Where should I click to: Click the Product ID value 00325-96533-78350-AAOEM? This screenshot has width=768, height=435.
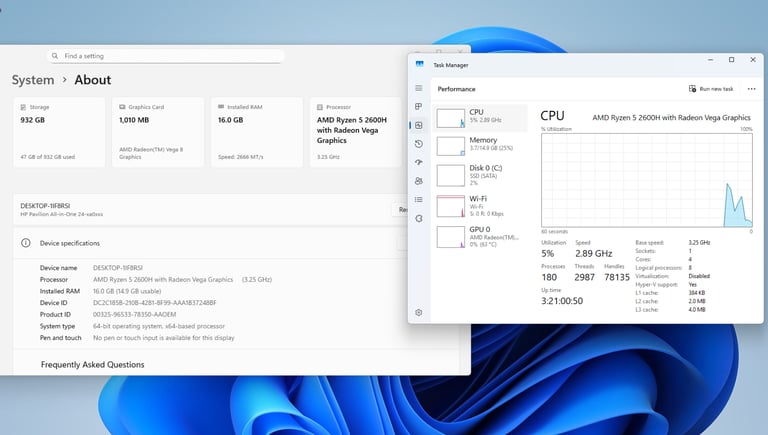(x=135, y=314)
